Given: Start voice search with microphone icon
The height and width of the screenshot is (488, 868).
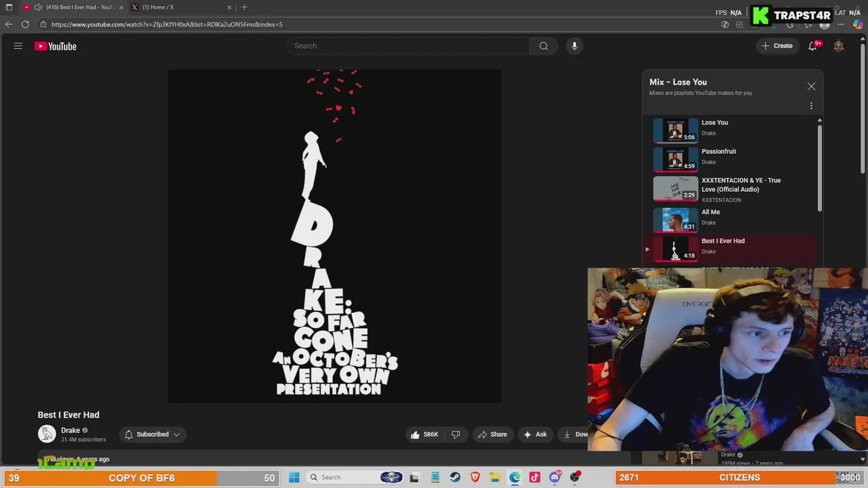Looking at the screenshot, I should coord(574,46).
